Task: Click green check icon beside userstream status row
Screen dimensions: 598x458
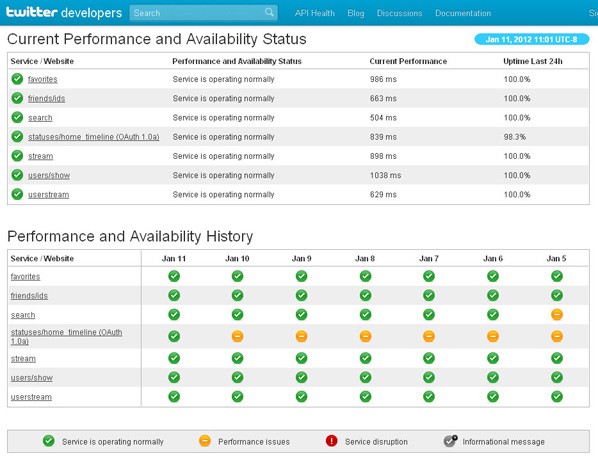Action: (x=17, y=194)
